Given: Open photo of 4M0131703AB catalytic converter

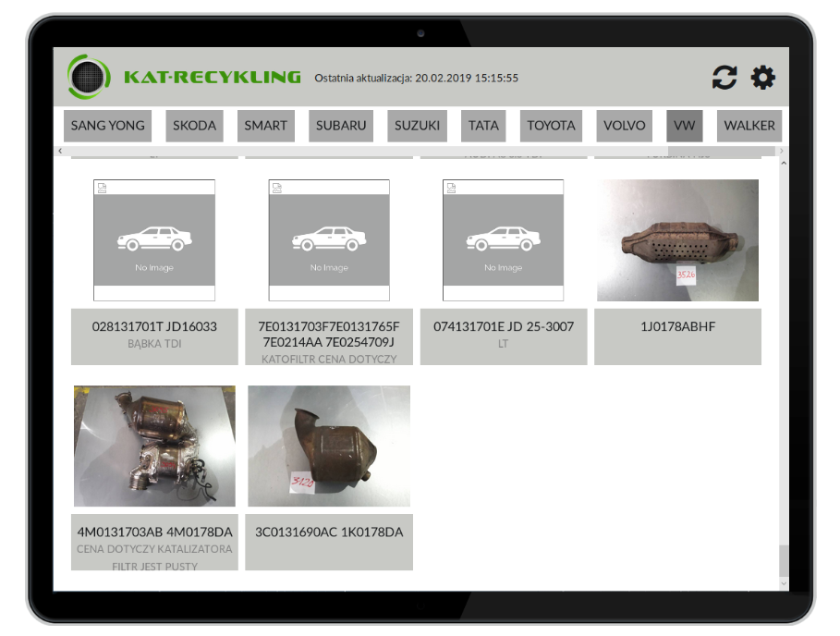Looking at the screenshot, I should pos(154,446).
